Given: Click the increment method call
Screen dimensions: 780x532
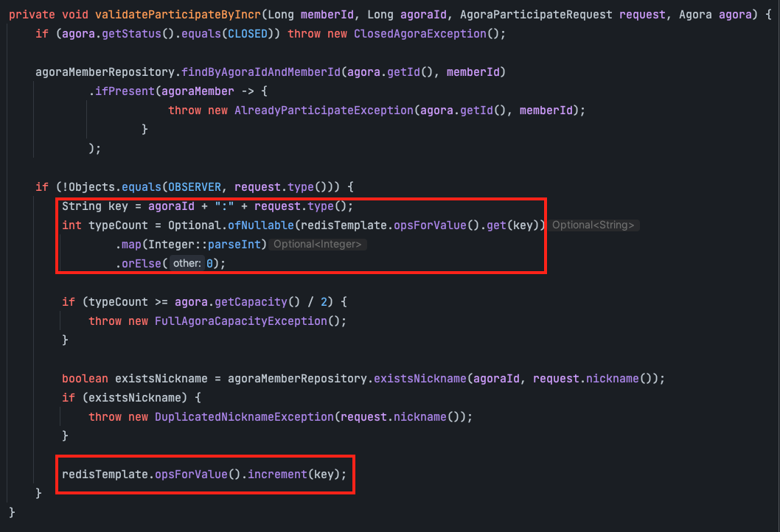Looking at the screenshot, I should point(278,474).
